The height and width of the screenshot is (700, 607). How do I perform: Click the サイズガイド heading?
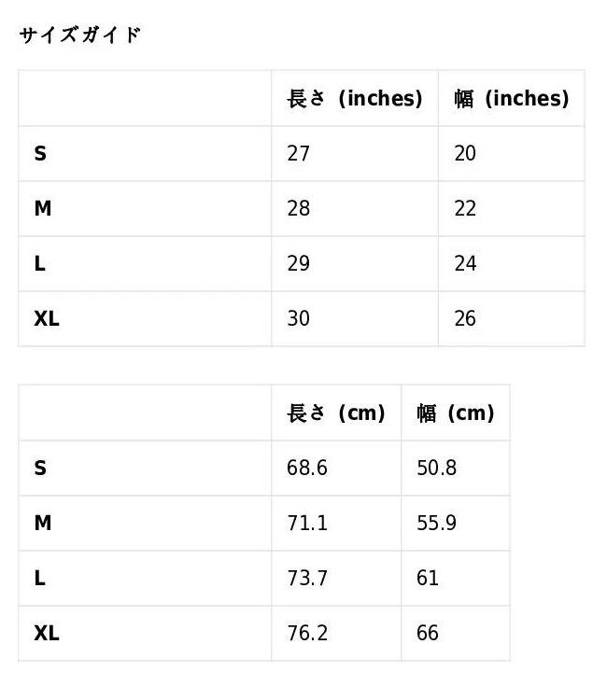pos(79,35)
